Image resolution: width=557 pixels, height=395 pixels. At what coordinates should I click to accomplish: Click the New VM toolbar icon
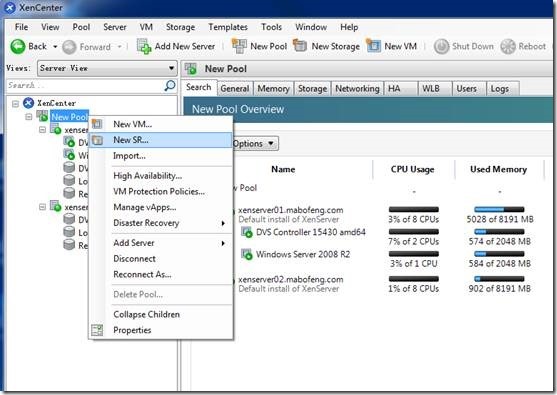point(373,46)
